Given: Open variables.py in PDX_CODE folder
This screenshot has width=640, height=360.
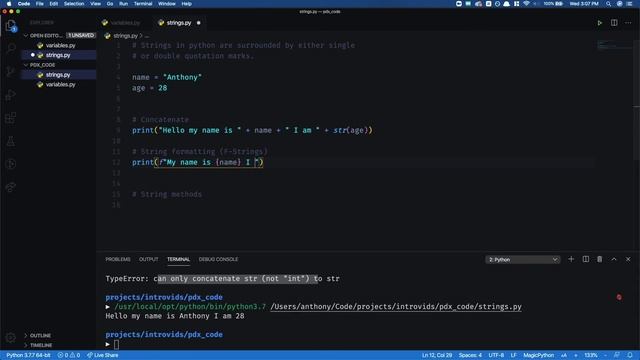Looking at the screenshot, I should click(x=59, y=84).
